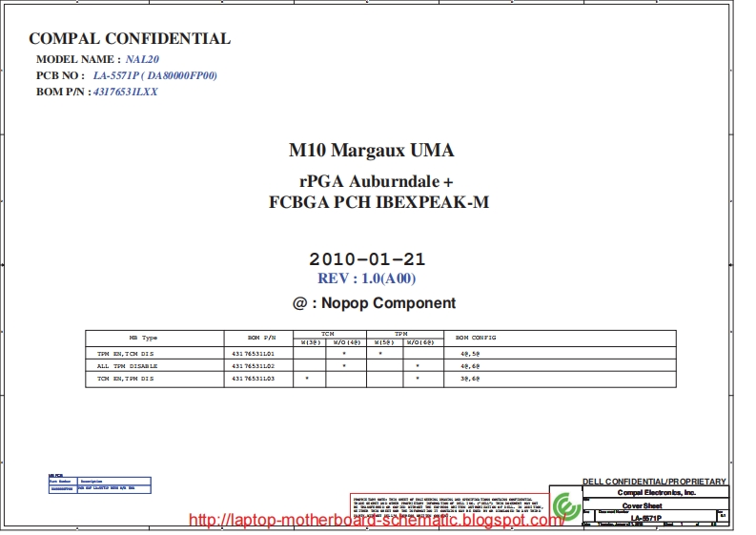
Task: Click the COMPAL CONFIDENTIAL heading
Action: [x=130, y=39]
